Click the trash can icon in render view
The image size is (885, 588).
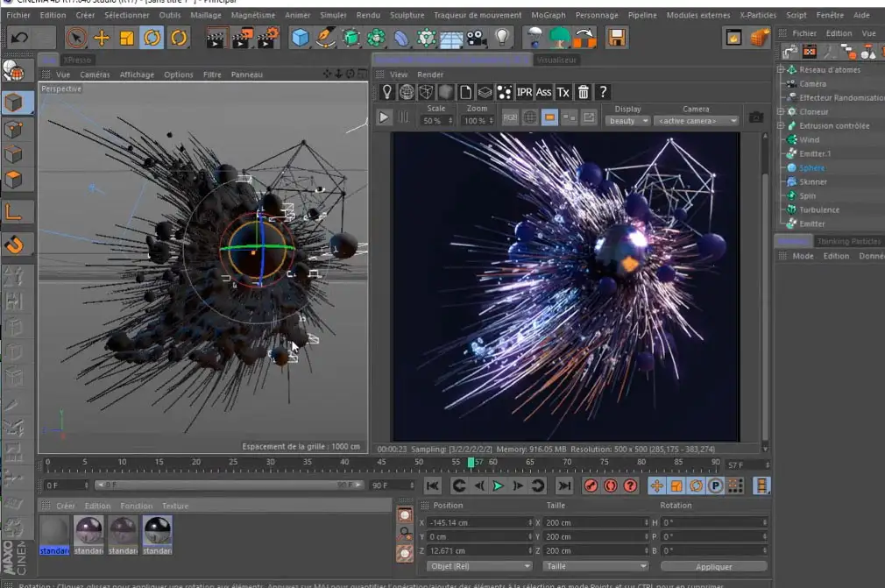pos(584,92)
